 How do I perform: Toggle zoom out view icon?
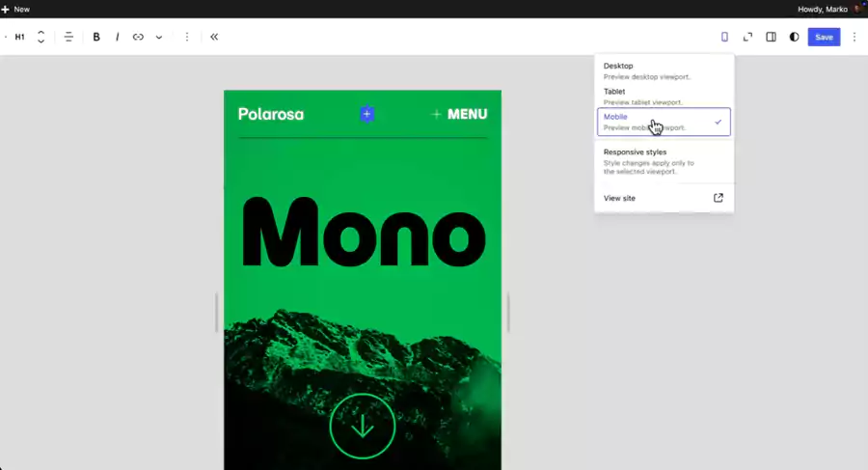[x=747, y=37]
